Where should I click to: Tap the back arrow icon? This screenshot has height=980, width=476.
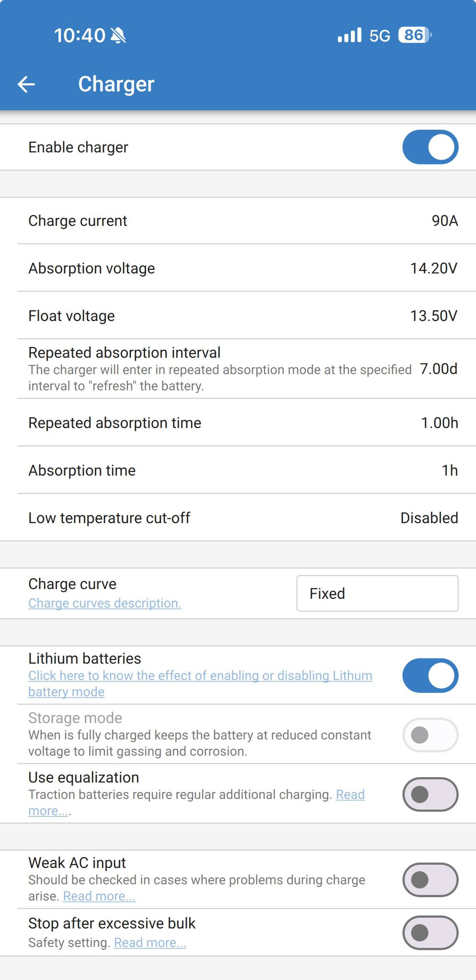pyautogui.click(x=26, y=84)
